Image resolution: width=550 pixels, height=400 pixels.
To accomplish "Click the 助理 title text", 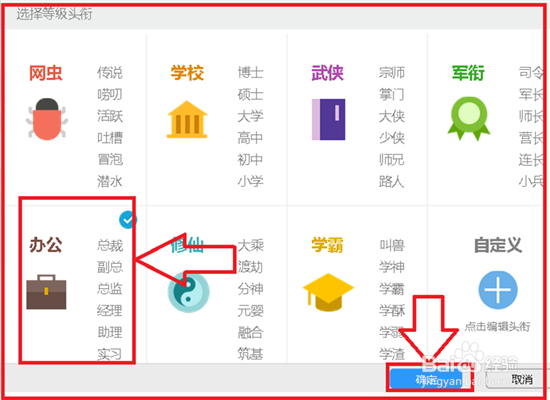I will coord(110,332).
